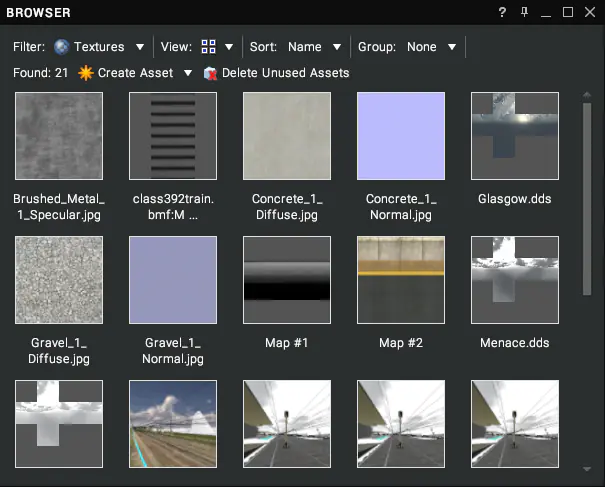The width and height of the screenshot is (605, 487).
Task: Select the Brushed_Metal_1_Specular.jpg thumbnail
Action: point(59,136)
